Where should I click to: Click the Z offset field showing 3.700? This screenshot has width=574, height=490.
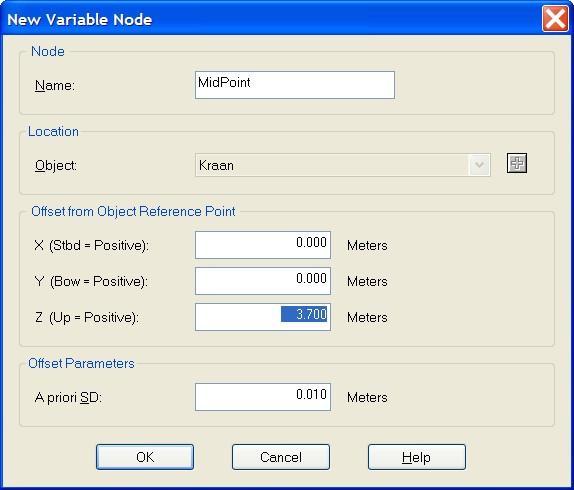[263, 317]
